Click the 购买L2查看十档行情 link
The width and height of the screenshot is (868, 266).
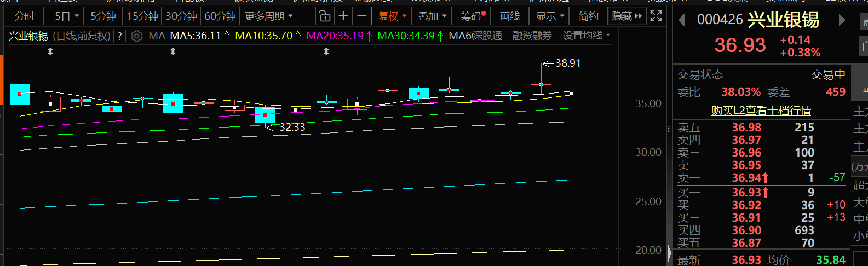(x=761, y=111)
